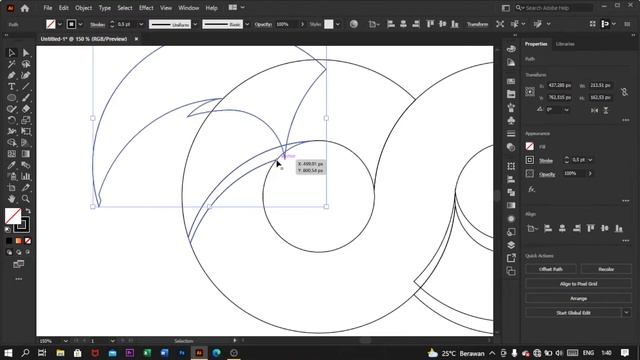Viewport: 640px width, 360px height.
Task: Select the Pen tool
Action: click(11, 75)
